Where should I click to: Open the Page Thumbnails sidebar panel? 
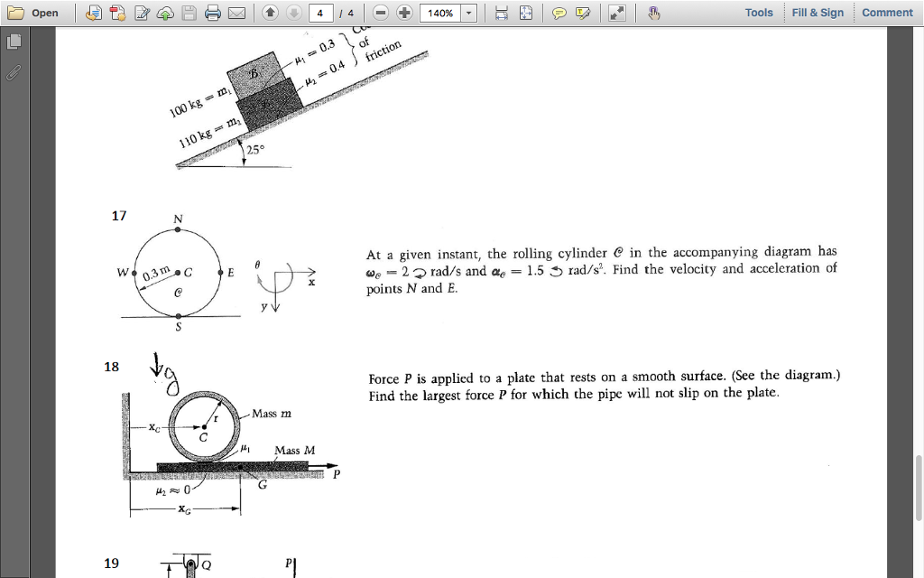(x=13, y=41)
